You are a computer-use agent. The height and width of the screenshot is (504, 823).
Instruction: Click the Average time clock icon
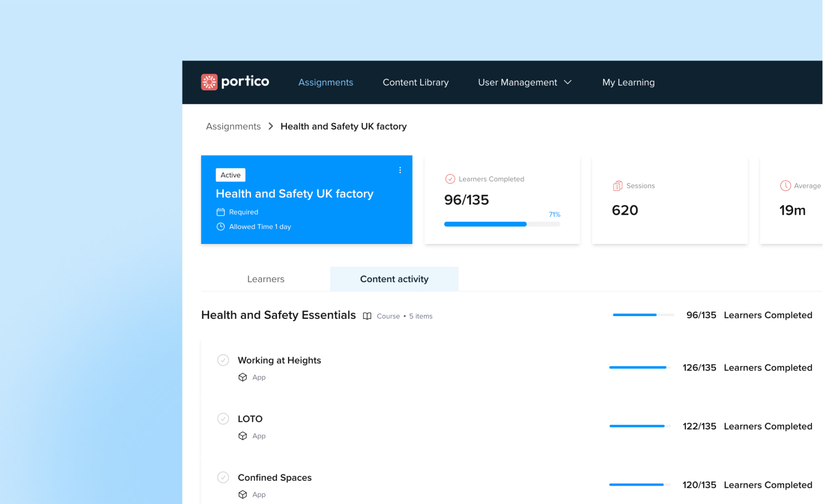785,186
